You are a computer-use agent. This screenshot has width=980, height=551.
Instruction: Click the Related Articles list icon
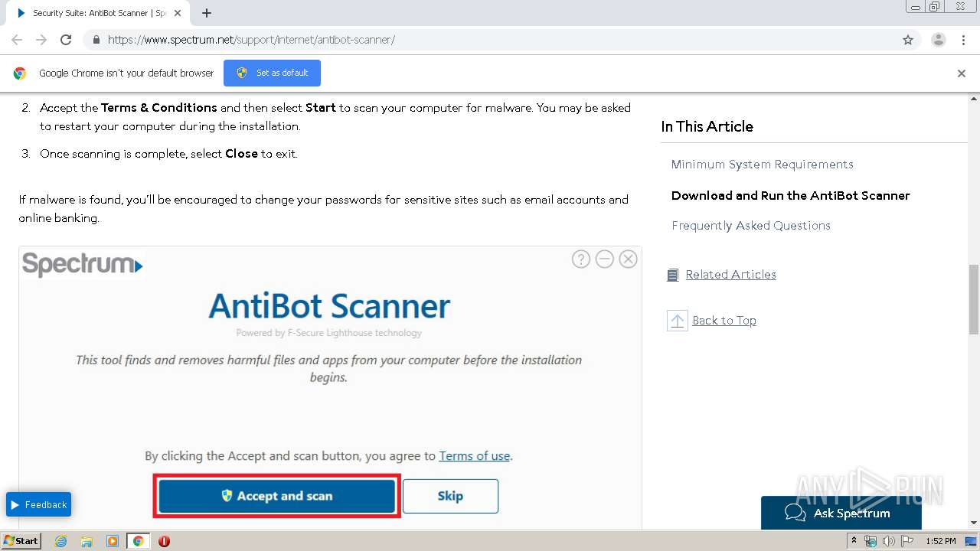pyautogui.click(x=673, y=275)
